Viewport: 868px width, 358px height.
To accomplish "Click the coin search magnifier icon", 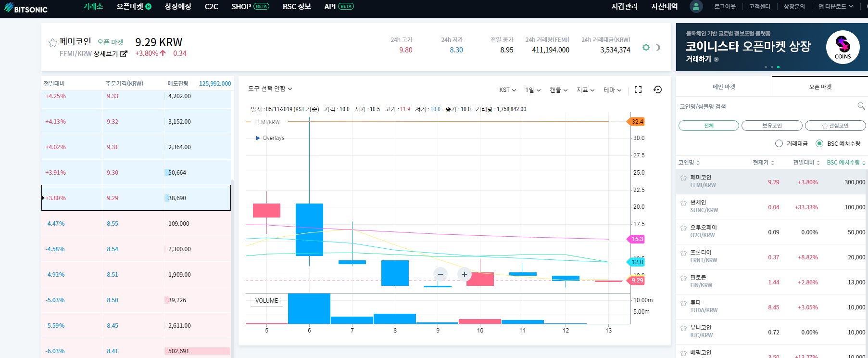I will pos(861,106).
